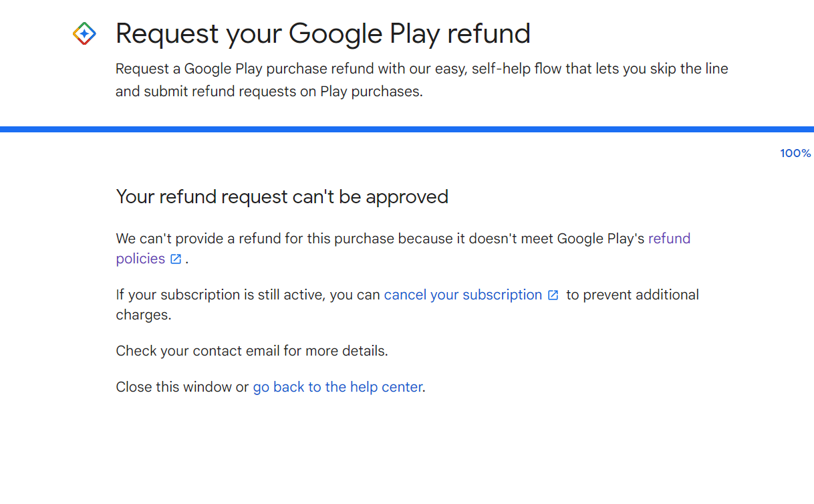Click "Your refund request can't be approved" heading
The image size is (814, 504).
282,197
